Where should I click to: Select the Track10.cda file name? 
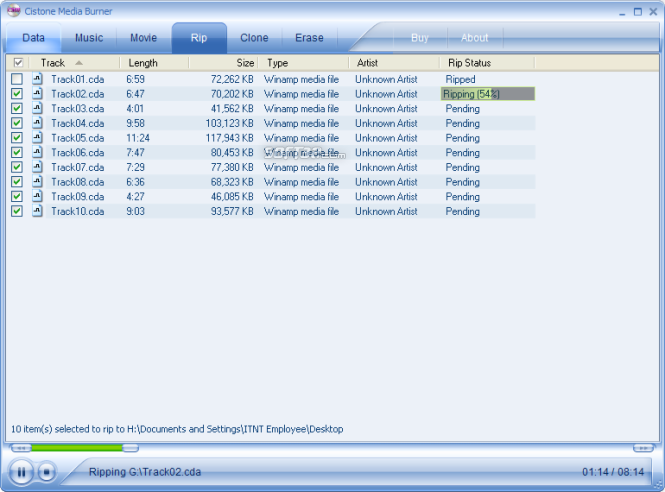pyautogui.click(x=78, y=211)
